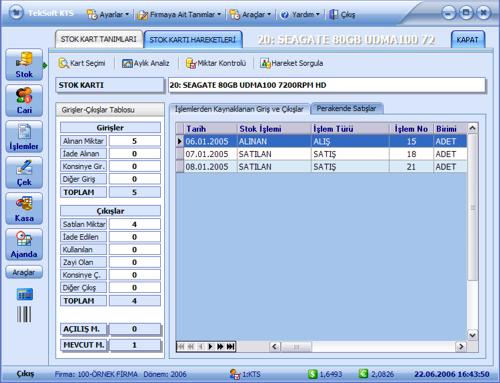Click the Çıkışlar TOPLAM value 4
The image size is (500, 383).
click(135, 301)
